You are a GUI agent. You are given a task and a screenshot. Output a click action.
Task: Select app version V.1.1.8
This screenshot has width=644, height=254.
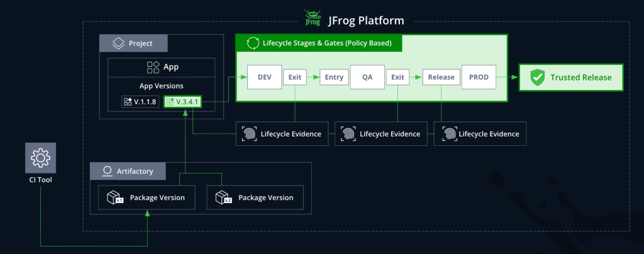click(x=140, y=101)
